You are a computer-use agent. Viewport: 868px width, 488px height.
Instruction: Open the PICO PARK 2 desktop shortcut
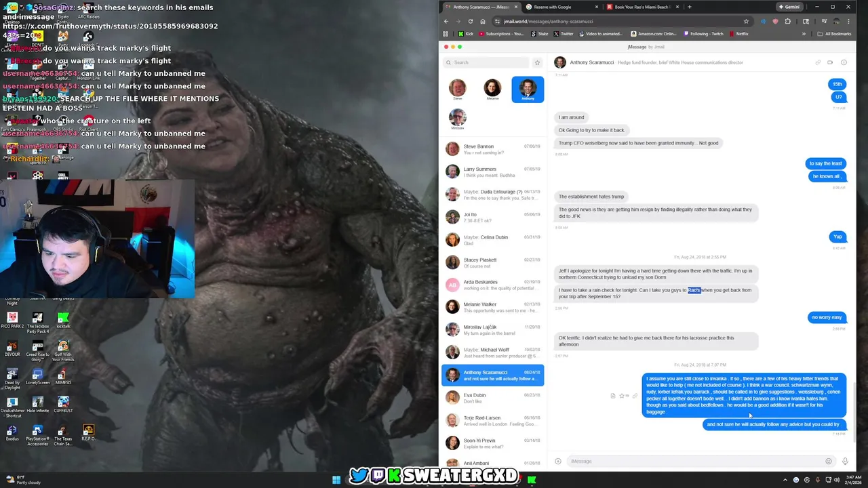click(12, 321)
